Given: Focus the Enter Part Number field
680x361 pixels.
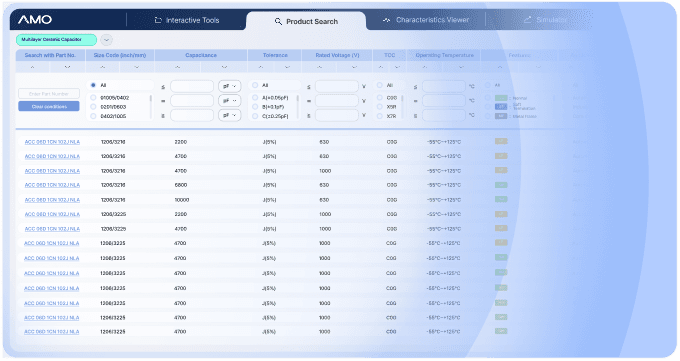Looking at the screenshot, I should coord(49,94).
